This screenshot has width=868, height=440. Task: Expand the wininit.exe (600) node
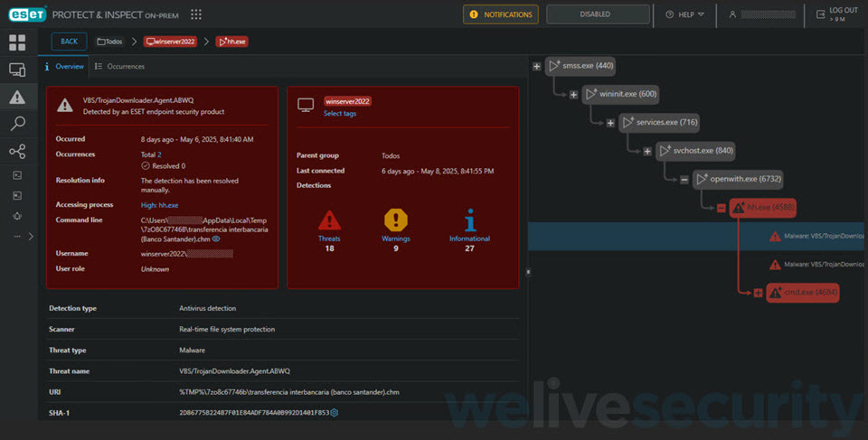tap(573, 95)
